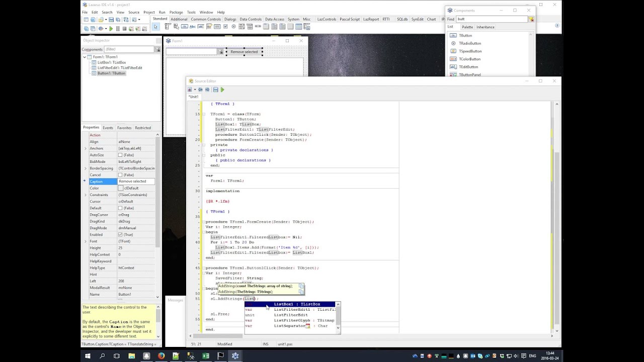The width and height of the screenshot is (644, 362).
Task: Click the green Run button in main toolbar
Action: 111,29
